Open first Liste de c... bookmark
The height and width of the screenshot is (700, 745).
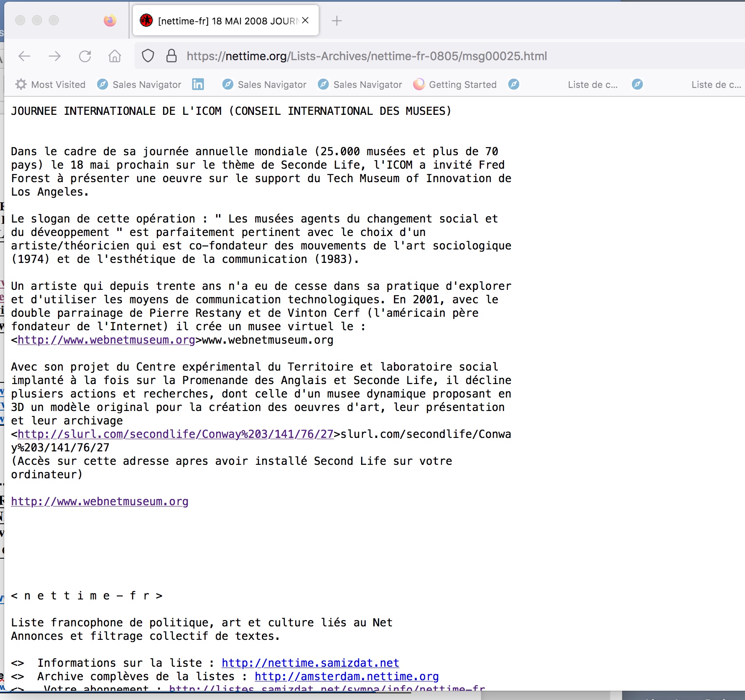tap(593, 85)
